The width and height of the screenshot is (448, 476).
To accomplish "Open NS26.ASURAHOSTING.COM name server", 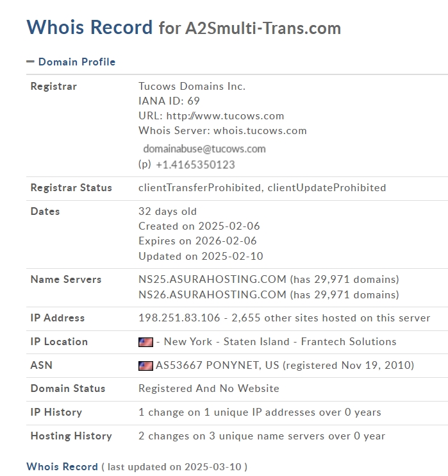I will (x=212, y=294).
